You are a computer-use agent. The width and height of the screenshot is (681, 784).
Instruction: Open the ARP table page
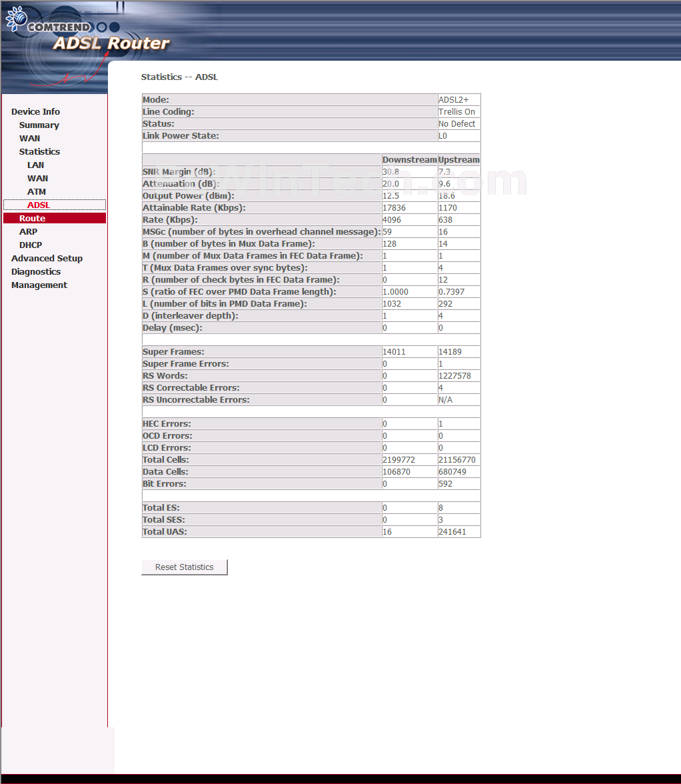pyautogui.click(x=28, y=231)
